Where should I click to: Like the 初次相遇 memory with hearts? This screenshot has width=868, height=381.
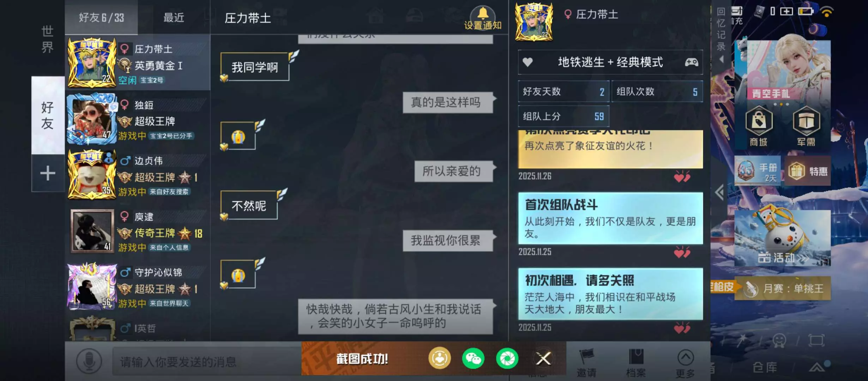click(x=682, y=328)
